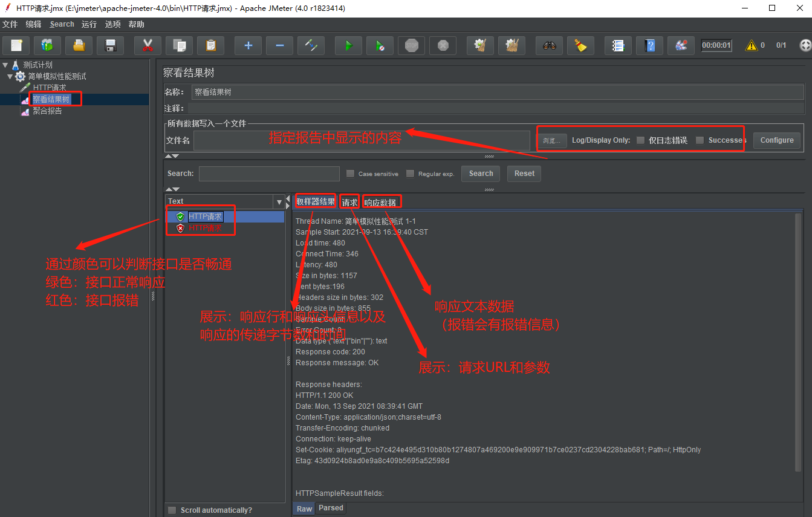Click the 文件名 filename input field

[x=362, y=140]
